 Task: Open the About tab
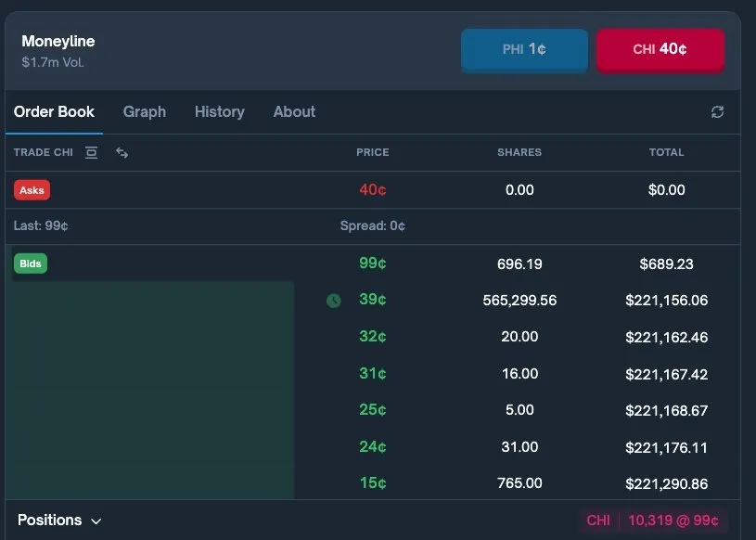(294, 112)
